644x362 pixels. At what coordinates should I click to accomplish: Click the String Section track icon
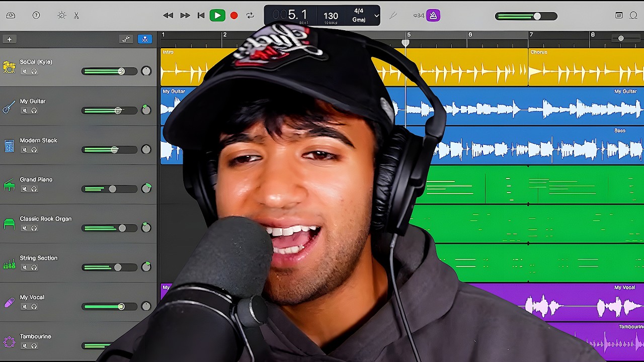(9, 263)
